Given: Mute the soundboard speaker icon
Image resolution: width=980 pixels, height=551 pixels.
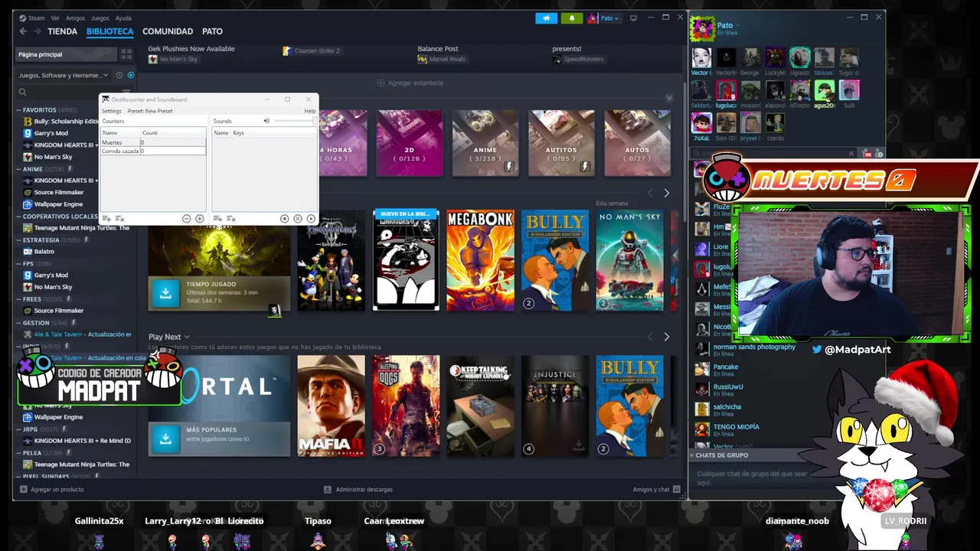Looking at the screenshot, I should [x=266, y=121].
